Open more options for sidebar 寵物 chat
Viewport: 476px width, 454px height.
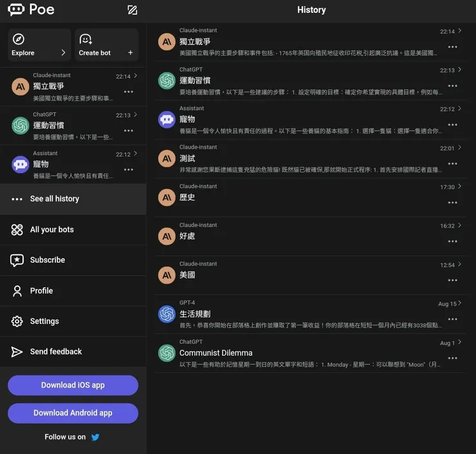coord(129,169)
